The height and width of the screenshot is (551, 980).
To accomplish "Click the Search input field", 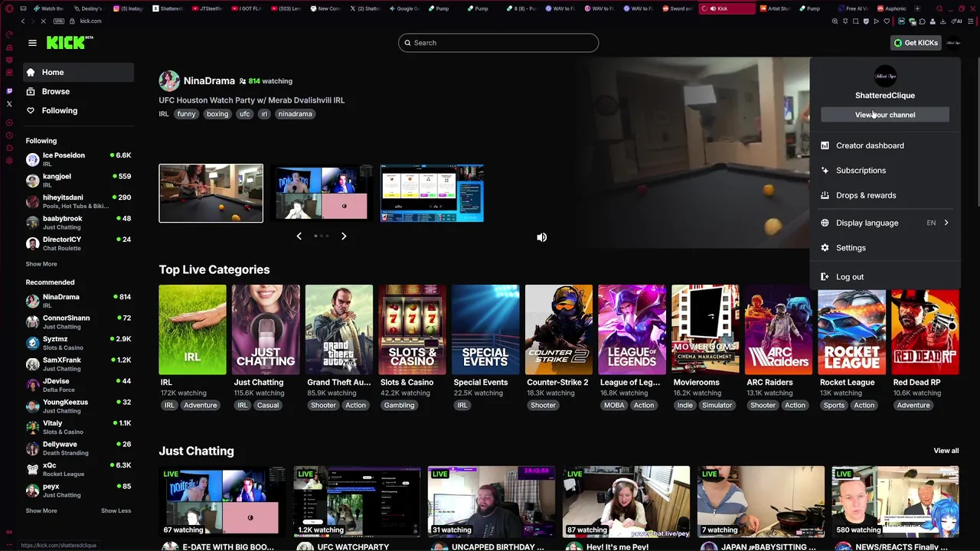I will [x=498, y=43].
